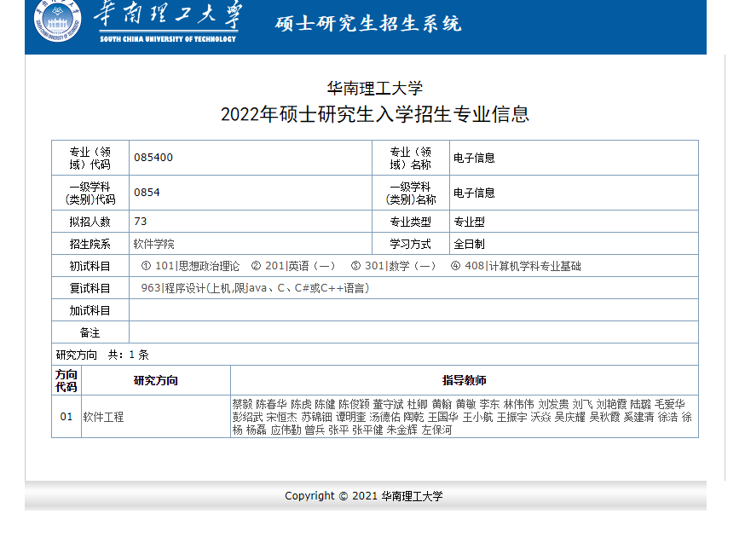
Task: Click the enrollment number 73
Action: click(141, 222)
